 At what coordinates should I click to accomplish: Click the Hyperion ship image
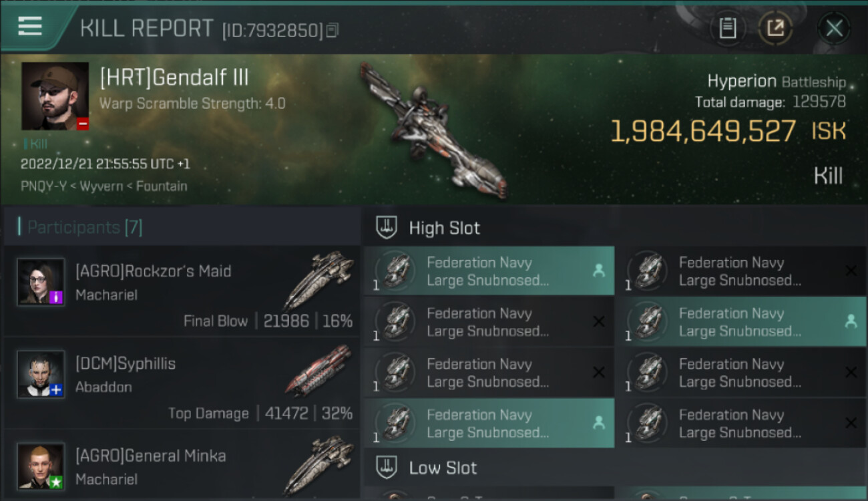pos(434,130)
